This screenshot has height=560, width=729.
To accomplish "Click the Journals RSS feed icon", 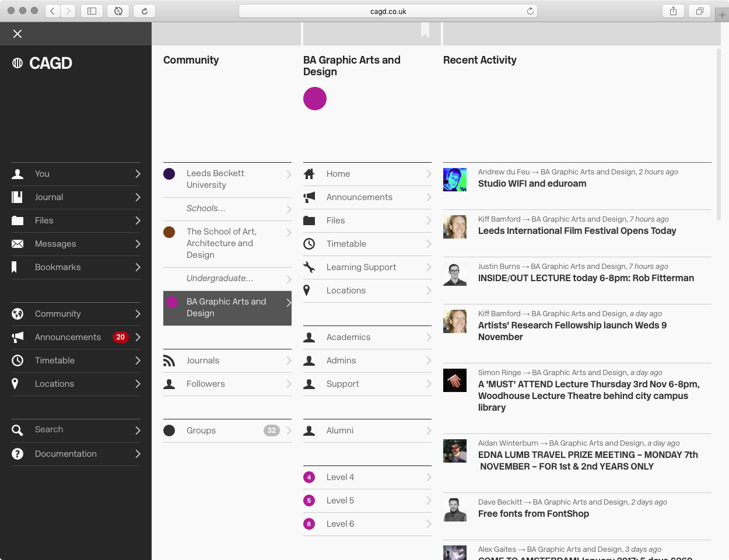I will [x=169, y=360].
